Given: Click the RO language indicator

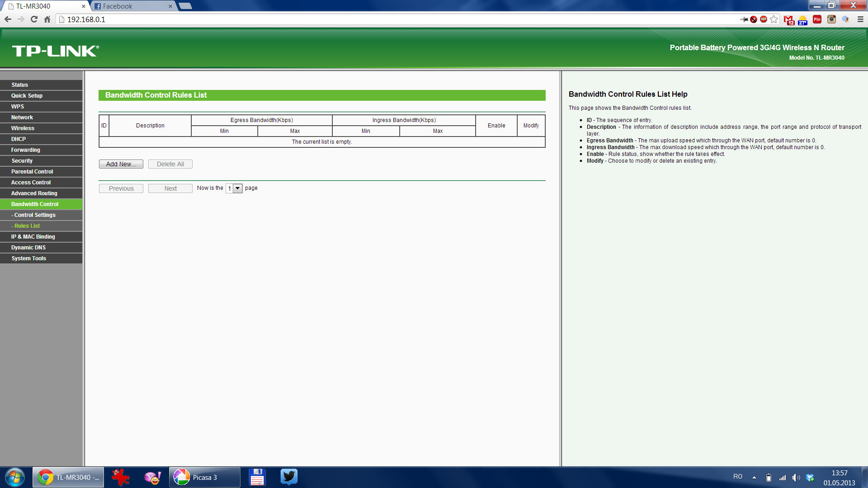Looking at the screenshot, I should (x=738, y=477).
